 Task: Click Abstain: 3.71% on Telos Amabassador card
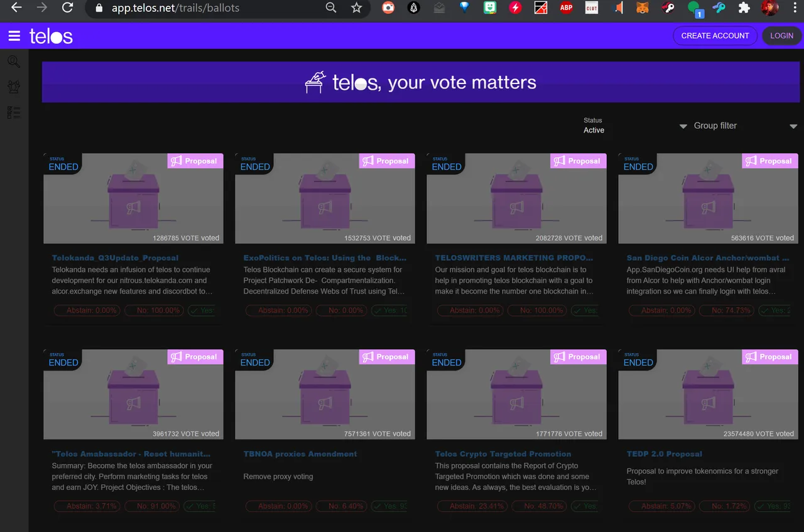point(87,506)
